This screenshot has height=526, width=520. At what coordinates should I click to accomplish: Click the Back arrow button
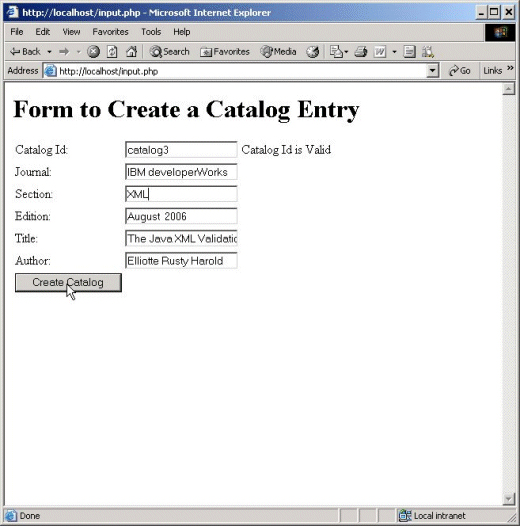25,52
